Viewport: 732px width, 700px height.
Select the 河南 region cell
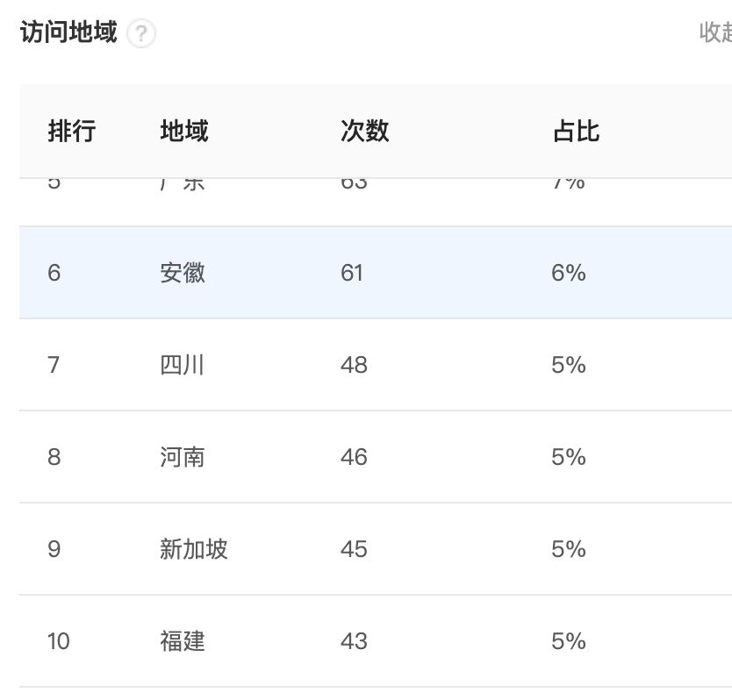point(183,457)
